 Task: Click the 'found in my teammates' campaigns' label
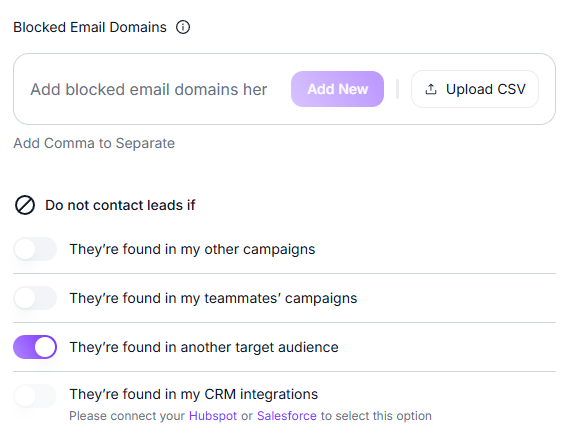coord(213,298)
